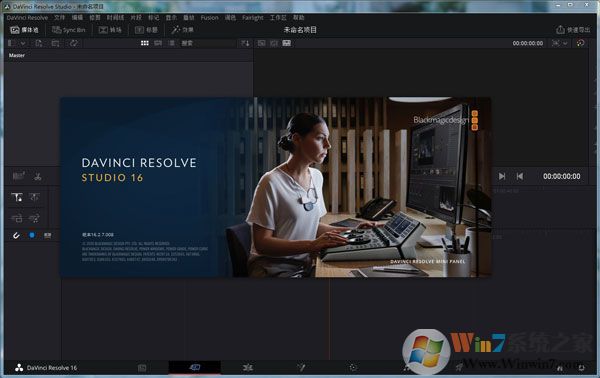600x378 pixels.
Task: Select source clip viewer mode
Action: (x=261, y=43)
